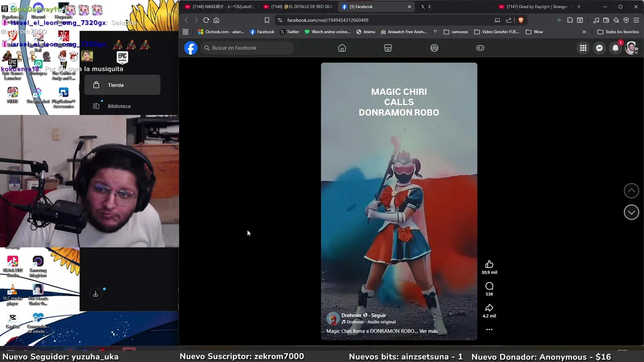Open the Samsung Magician desktop icon
Viewport: 644px width, 362px height.
point(38,266)
